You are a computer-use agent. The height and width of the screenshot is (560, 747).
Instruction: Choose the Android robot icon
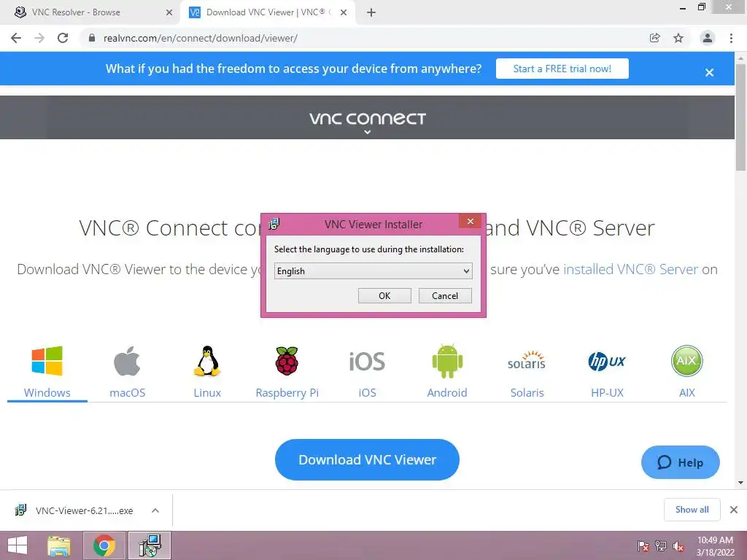pyautogui.click(x=447, y=361)
